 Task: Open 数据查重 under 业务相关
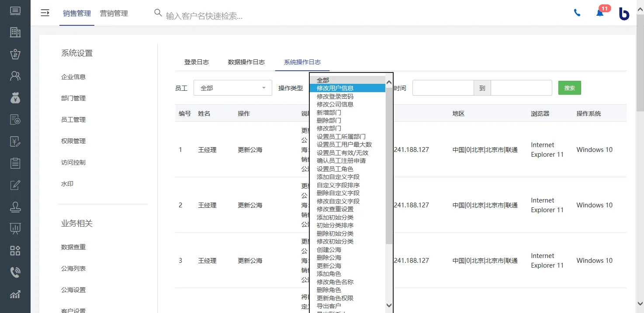pyautogui.click(x=73, y=247)
